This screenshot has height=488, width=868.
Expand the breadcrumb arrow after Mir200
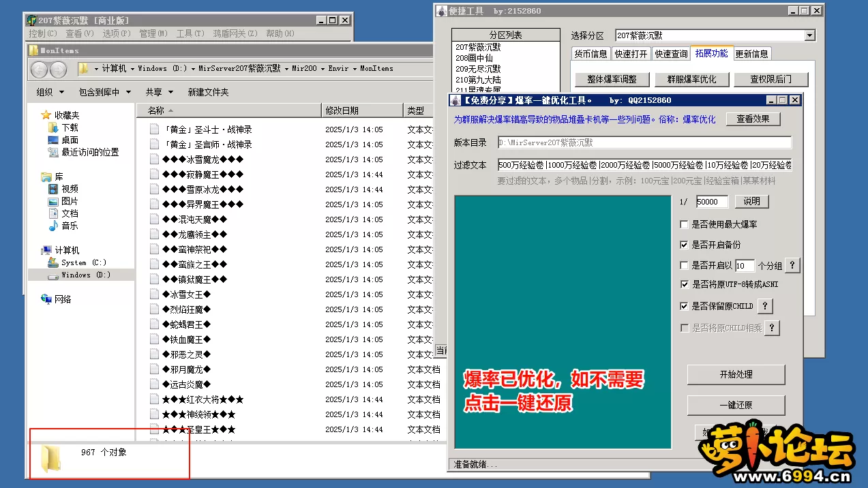pyautogui.click(x=323, y=69)
